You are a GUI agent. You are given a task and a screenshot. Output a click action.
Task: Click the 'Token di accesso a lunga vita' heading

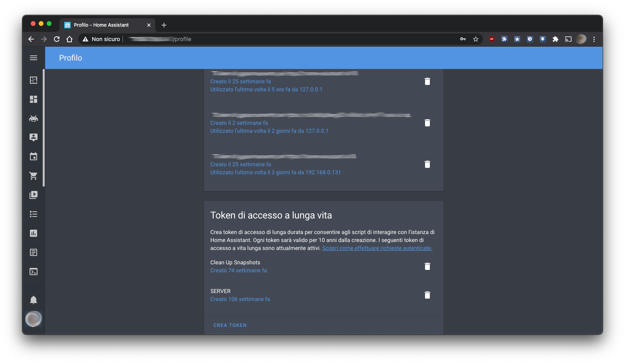(271, 215)
